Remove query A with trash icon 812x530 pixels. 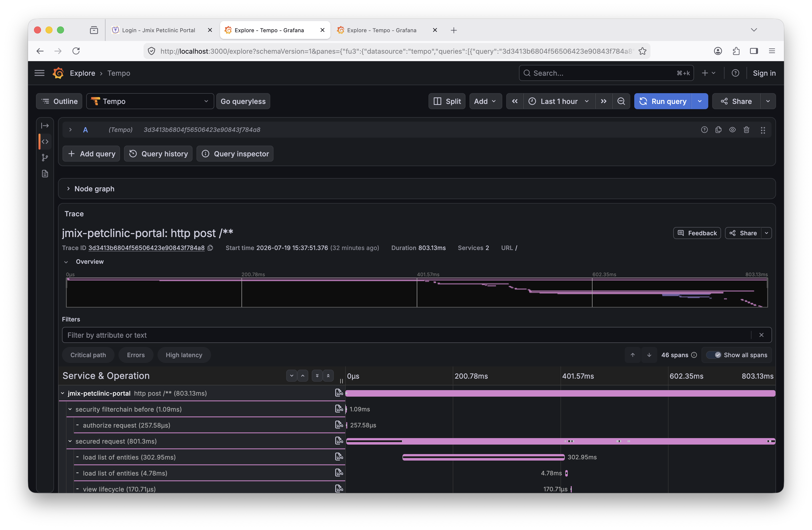click(746, 130)
